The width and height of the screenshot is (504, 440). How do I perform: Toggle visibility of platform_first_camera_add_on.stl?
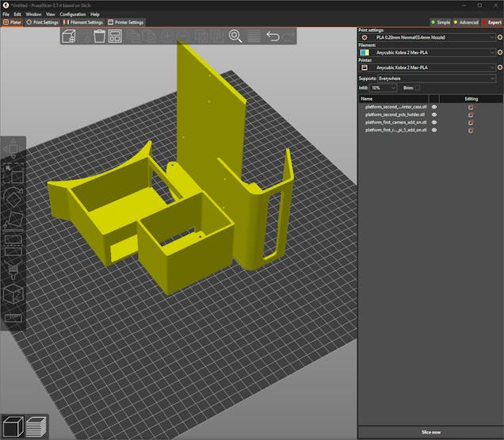pos(434,123)
